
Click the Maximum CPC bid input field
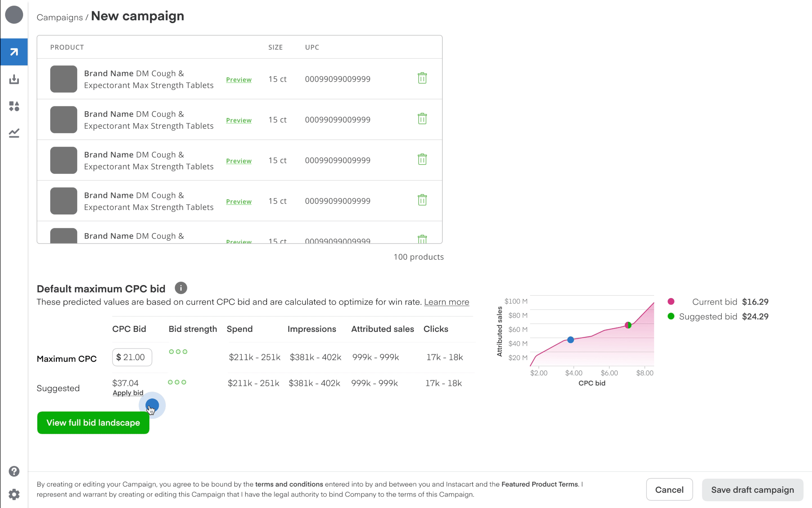(x=132, y=357)
